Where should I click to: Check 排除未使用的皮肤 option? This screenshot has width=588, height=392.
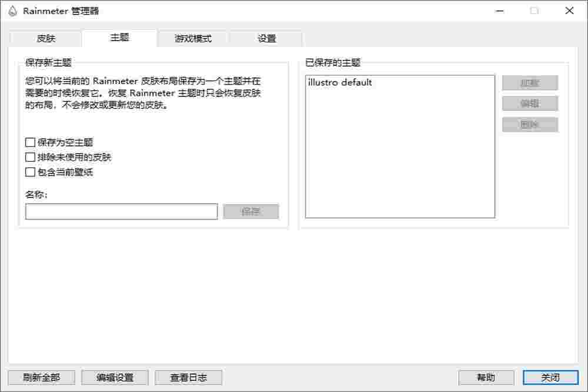(x=29, y=157)
